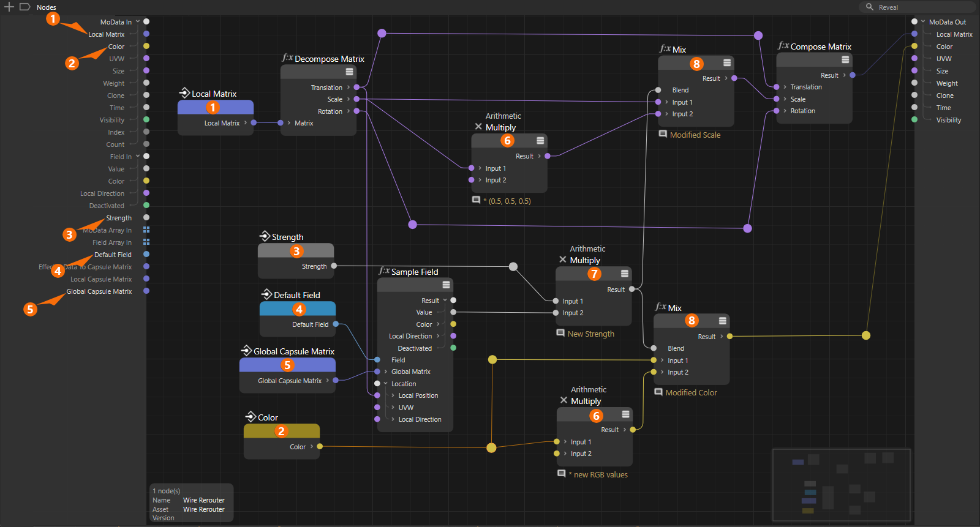Click the navigator minimap thumbnail

tap(842, 485)
